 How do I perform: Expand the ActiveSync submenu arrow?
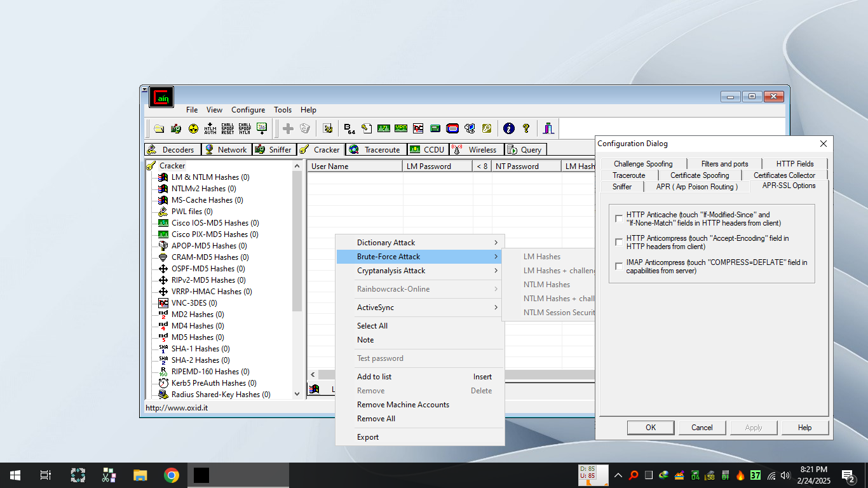(x=496, y=308)
